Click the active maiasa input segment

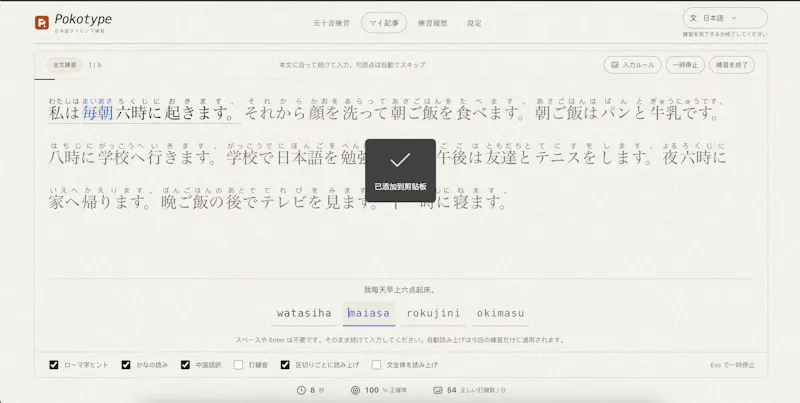click(369, 313)
